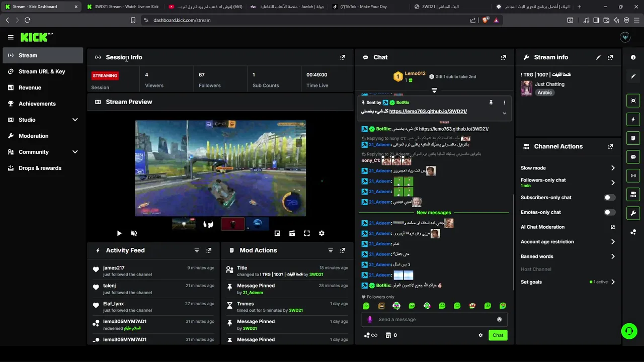644x362 pixels.
Task: Enable picture-in-picture on the preview
Action: tap(277, 233)
